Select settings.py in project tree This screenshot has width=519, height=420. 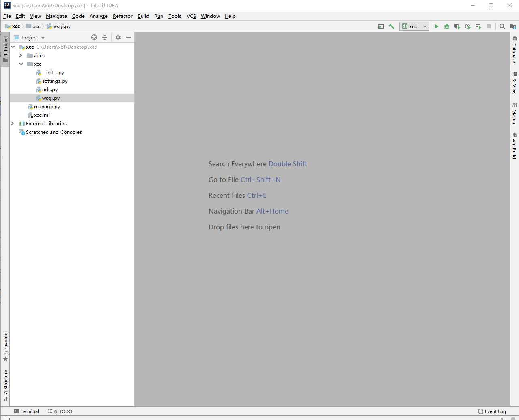click(x=52, y=81)
